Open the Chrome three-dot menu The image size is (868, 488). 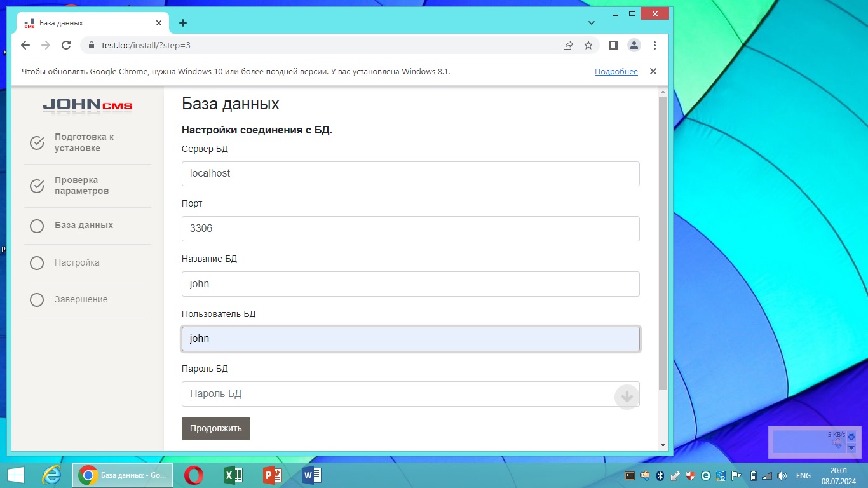point(654,45)
